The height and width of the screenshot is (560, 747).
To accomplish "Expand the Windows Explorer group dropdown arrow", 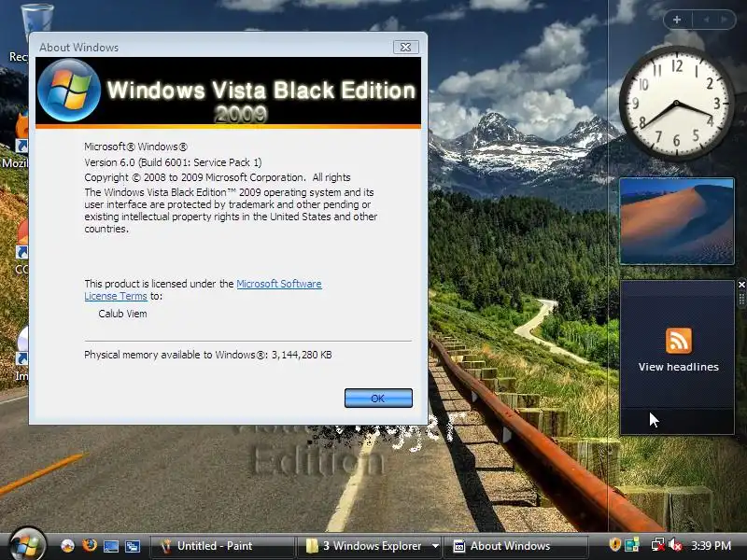I will [x=435, y=546].
